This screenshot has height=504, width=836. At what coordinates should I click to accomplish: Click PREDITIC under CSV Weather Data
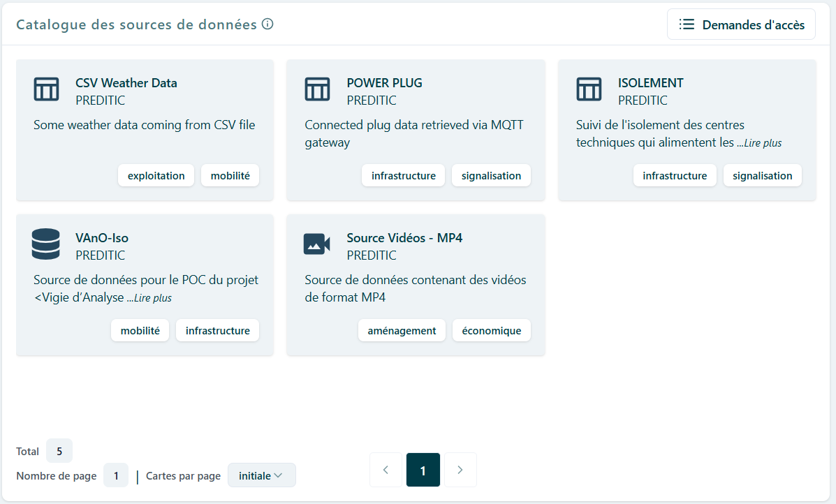click(x=101, y=100)
